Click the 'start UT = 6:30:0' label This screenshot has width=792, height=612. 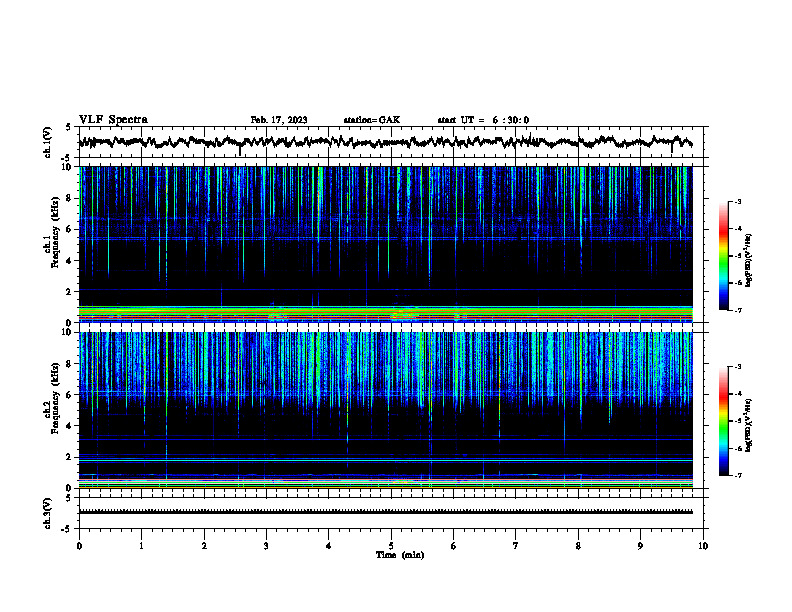tap(483, 120)
